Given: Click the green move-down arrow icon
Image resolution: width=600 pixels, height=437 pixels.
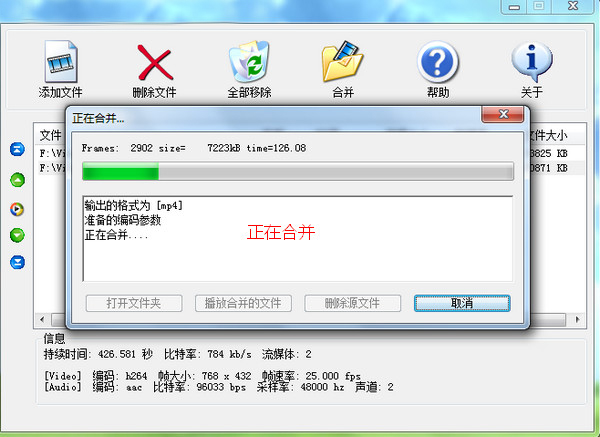Looking at the screenshot, I should [x=17, y=235].
